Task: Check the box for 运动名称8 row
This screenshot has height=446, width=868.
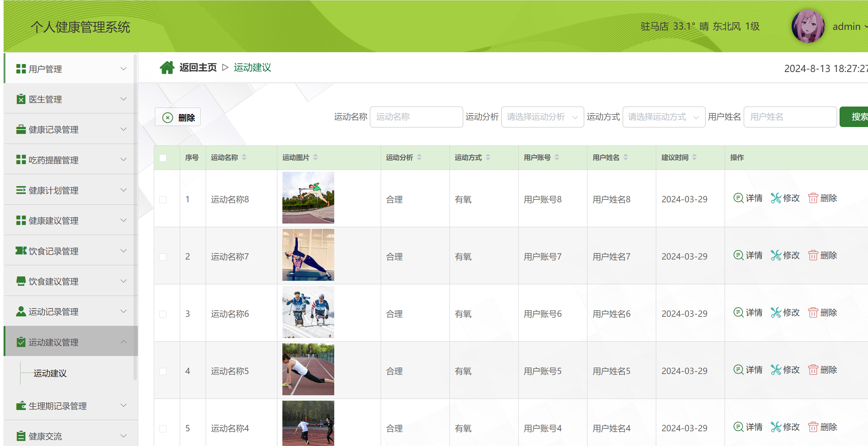Action: (x=163, y=199)
